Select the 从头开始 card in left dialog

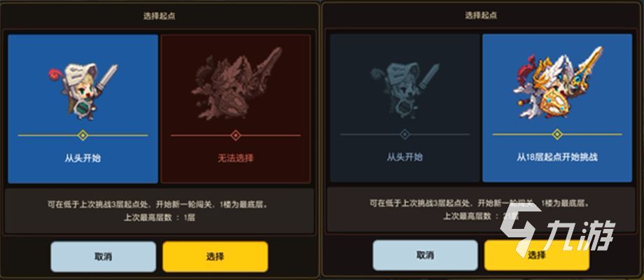pos(83,108)
